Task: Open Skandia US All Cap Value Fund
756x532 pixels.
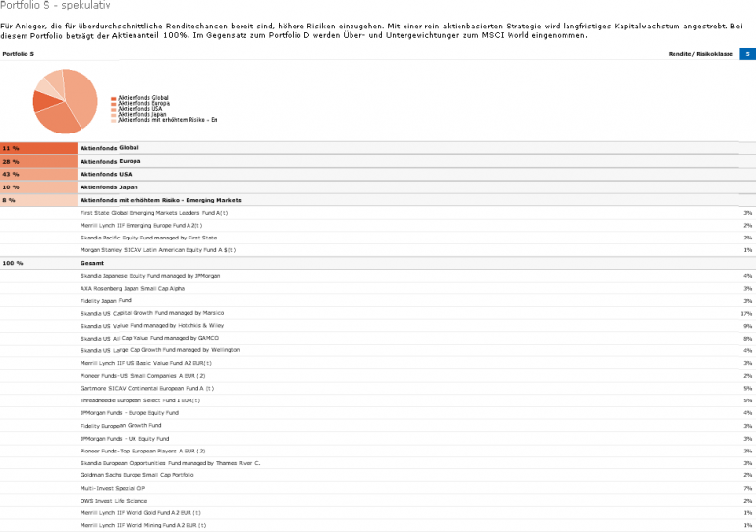Action: click(378, 339)
